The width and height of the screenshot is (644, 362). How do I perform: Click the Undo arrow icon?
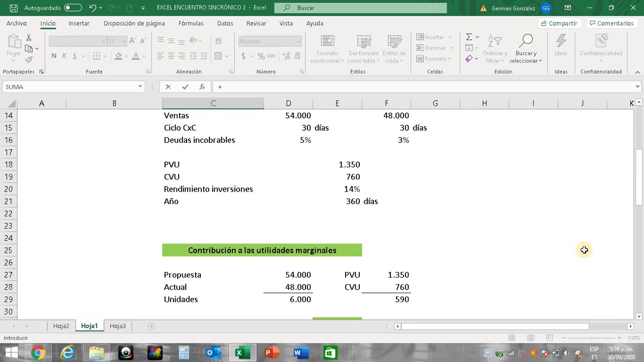[93, 8]
